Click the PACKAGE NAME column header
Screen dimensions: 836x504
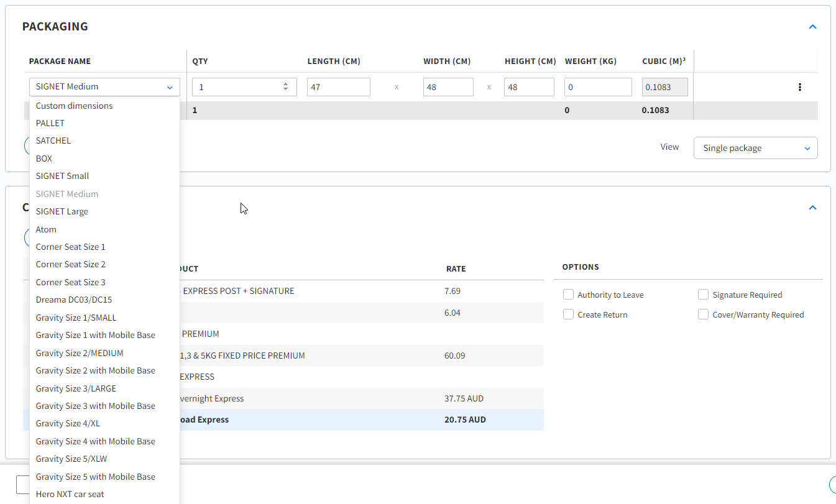60,61
